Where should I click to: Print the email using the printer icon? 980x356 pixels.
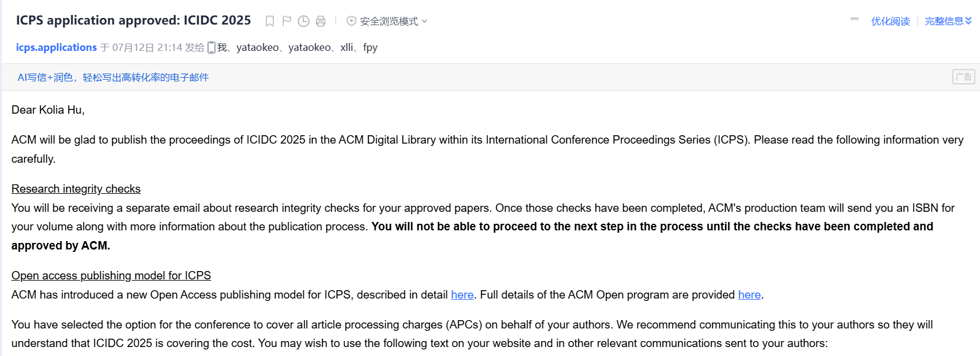[x=321, y=22]
